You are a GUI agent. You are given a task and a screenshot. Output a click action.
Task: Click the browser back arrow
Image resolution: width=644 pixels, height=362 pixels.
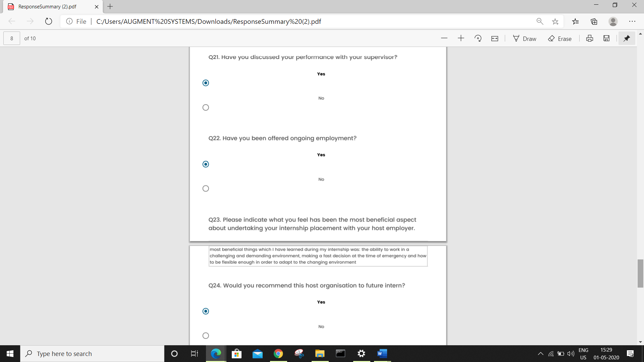coord(12,21)
